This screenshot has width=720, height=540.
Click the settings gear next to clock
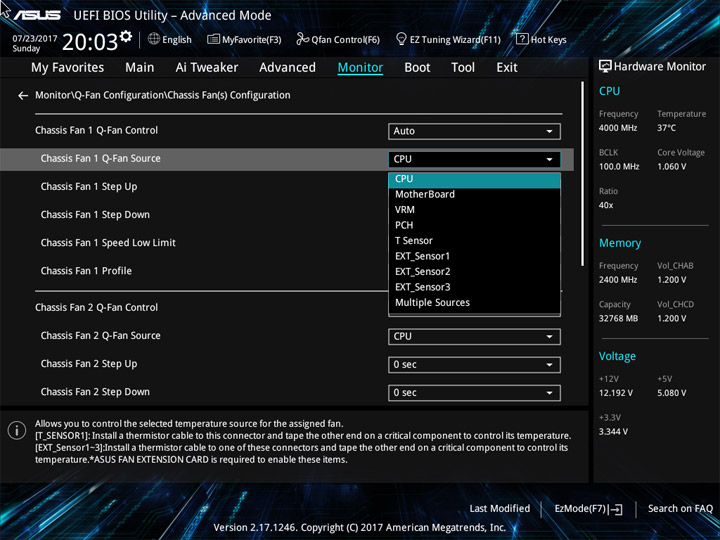click(x=126, y=36)
